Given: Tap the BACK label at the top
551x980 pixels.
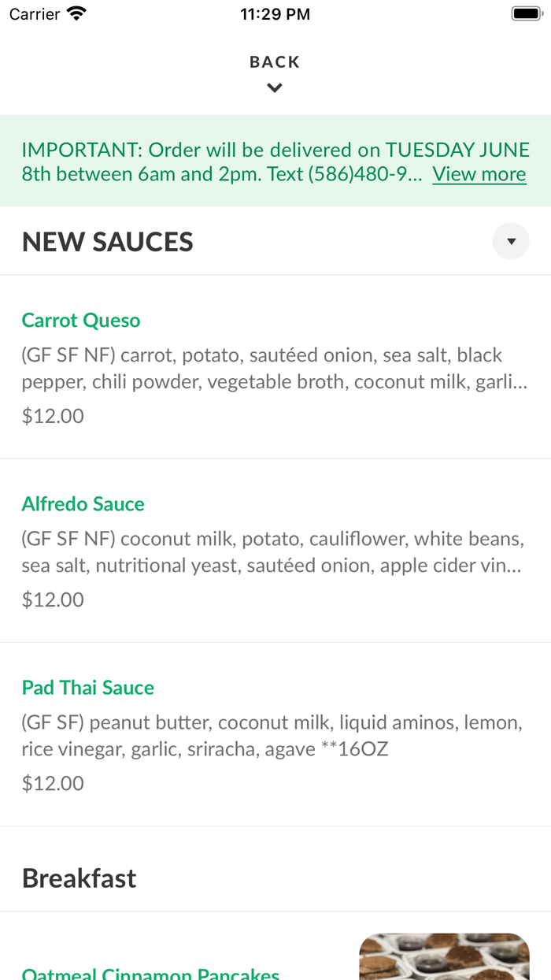Looking at the screenshot, I should point(275,61).
